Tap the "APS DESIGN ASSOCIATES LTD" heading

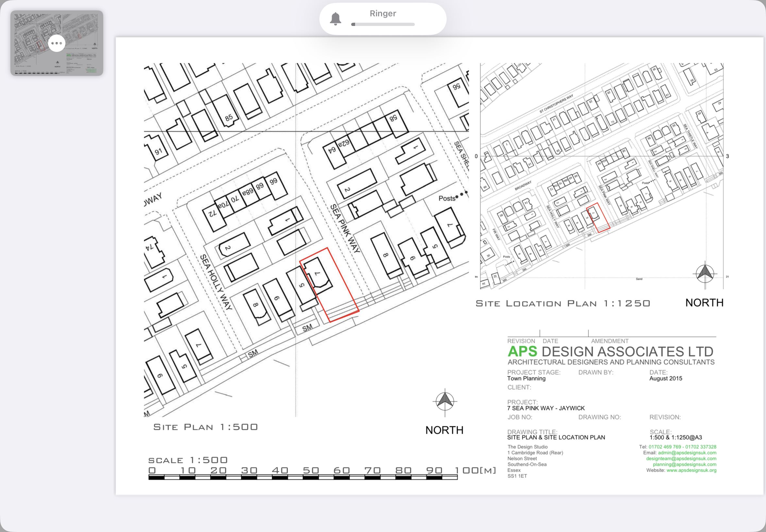click(610, 352)
